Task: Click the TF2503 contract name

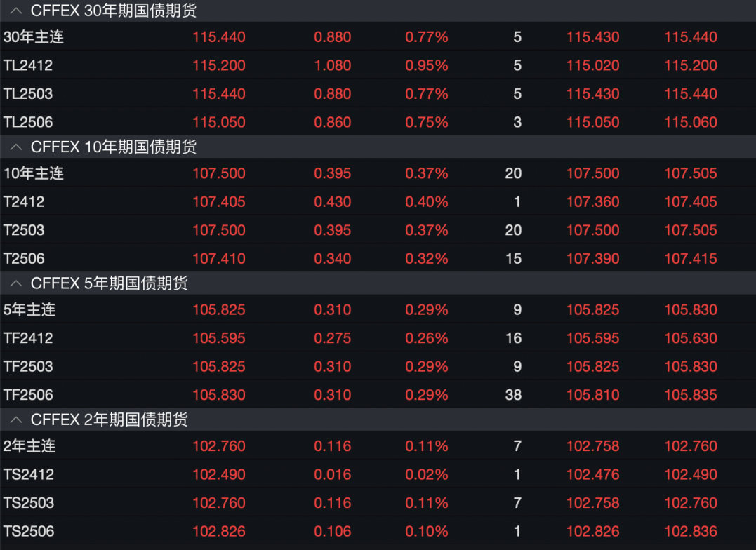Action: pyautogui.click(x=28, y=367)
